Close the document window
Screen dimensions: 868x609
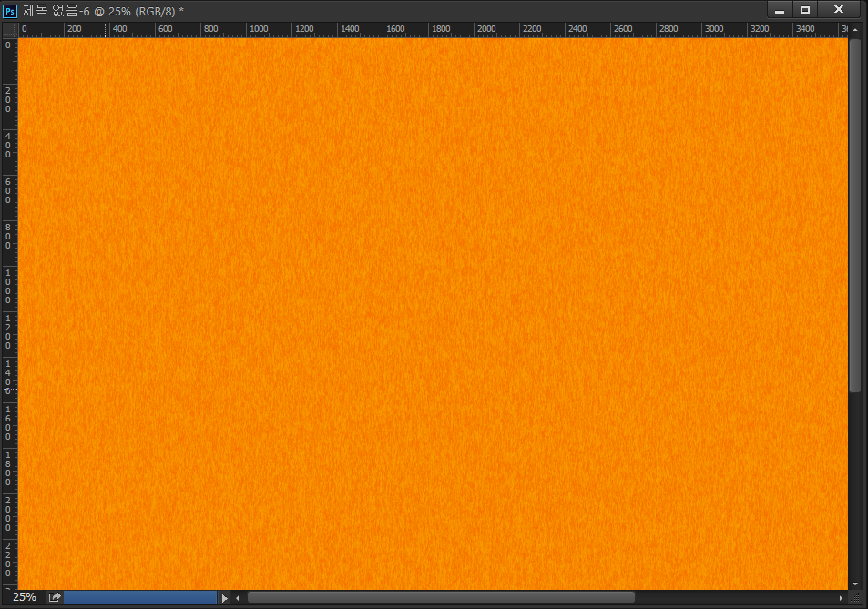(x=838, y=10)
